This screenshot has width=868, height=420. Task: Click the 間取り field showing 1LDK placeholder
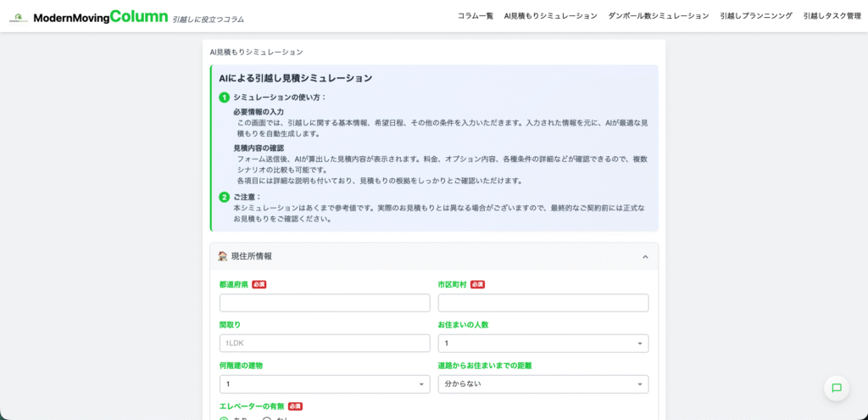coord(324,344)
